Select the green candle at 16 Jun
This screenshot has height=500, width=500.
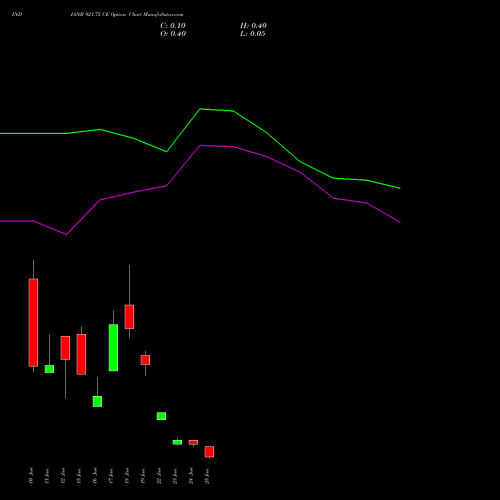tap(97, 401)
